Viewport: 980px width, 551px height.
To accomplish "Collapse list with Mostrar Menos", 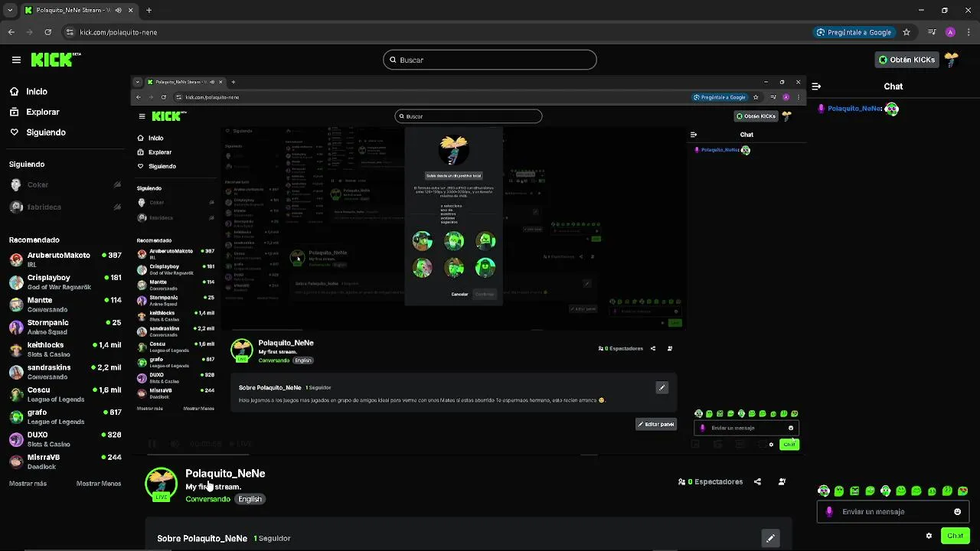I will [99, 484].
